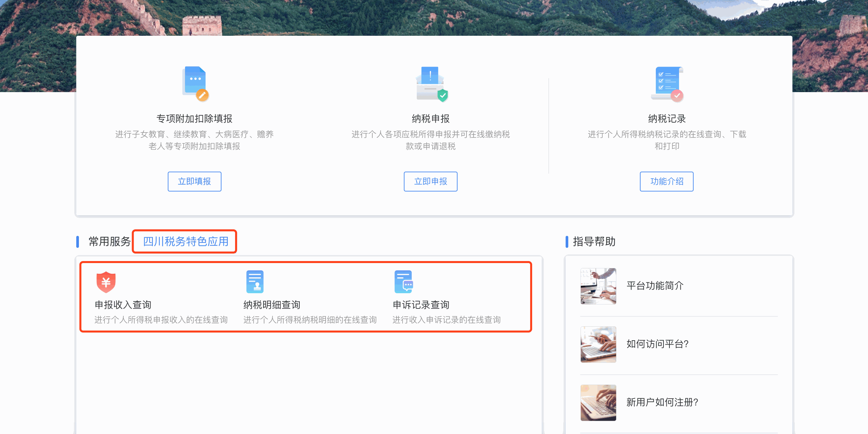Open the 新用户如何注册? help article
868x434 pixels.
pyautogui.click(x=662, y=402)
